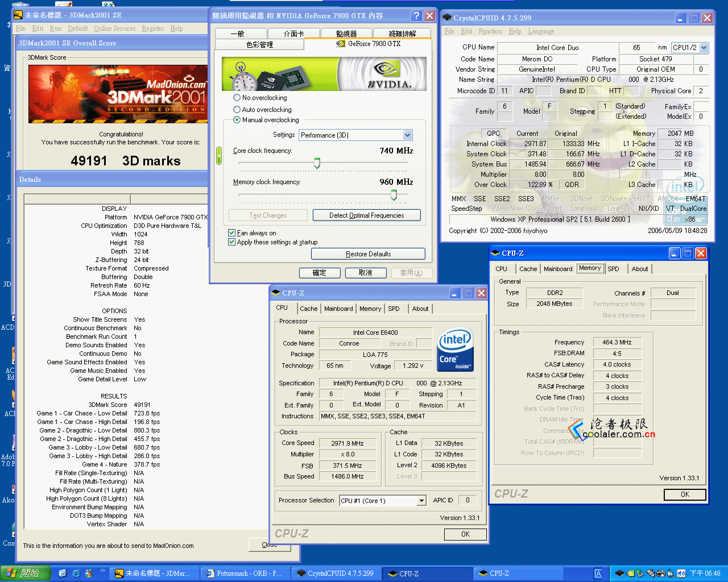Viewport: 728px width, 582px height.
Task: Click the '49191 3D marks' score text
Action: [125, 161]
